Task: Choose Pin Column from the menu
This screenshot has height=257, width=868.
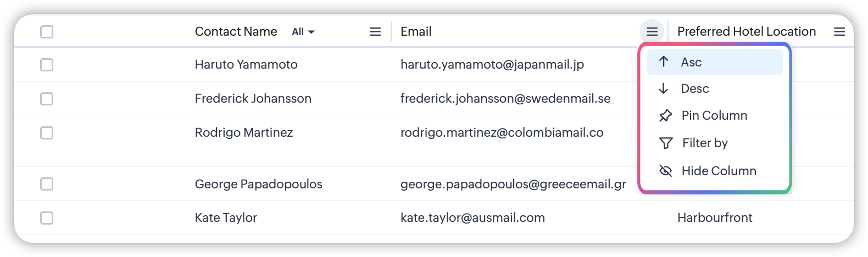Action: [714, 116]
